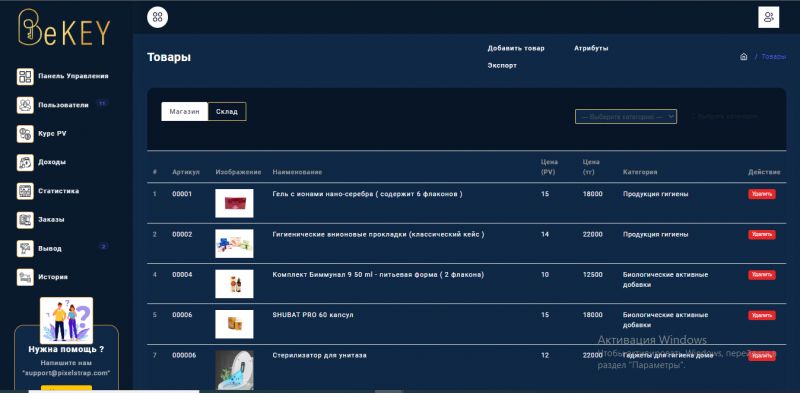
Task: Open the user profile icon
Action: pos(768,17)
